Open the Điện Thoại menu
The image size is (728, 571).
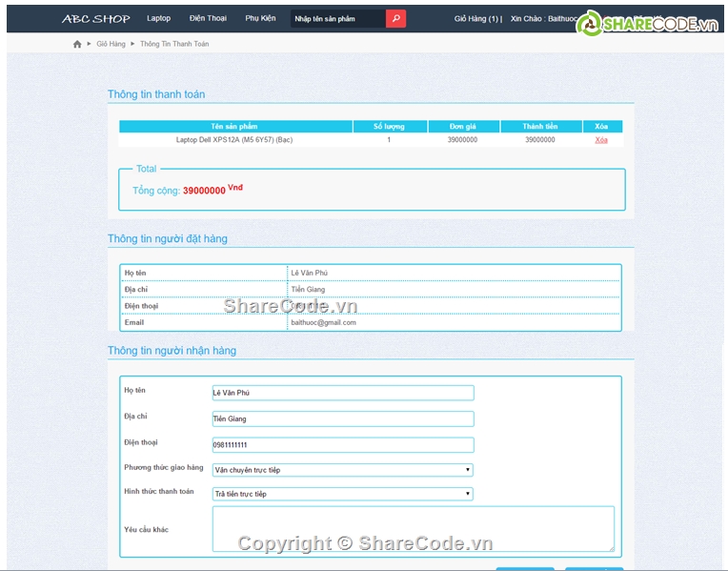point(208,18)
